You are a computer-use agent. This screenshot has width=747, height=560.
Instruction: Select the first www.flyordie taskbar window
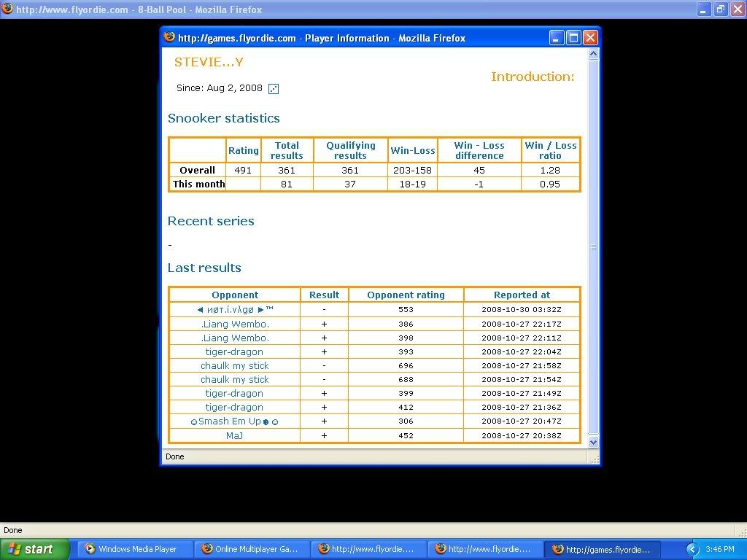point(367,549)
